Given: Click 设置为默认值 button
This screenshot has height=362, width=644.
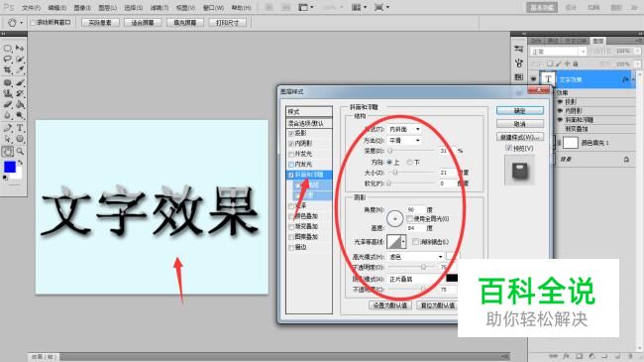Looking at the screenshot, I should 389,305.
